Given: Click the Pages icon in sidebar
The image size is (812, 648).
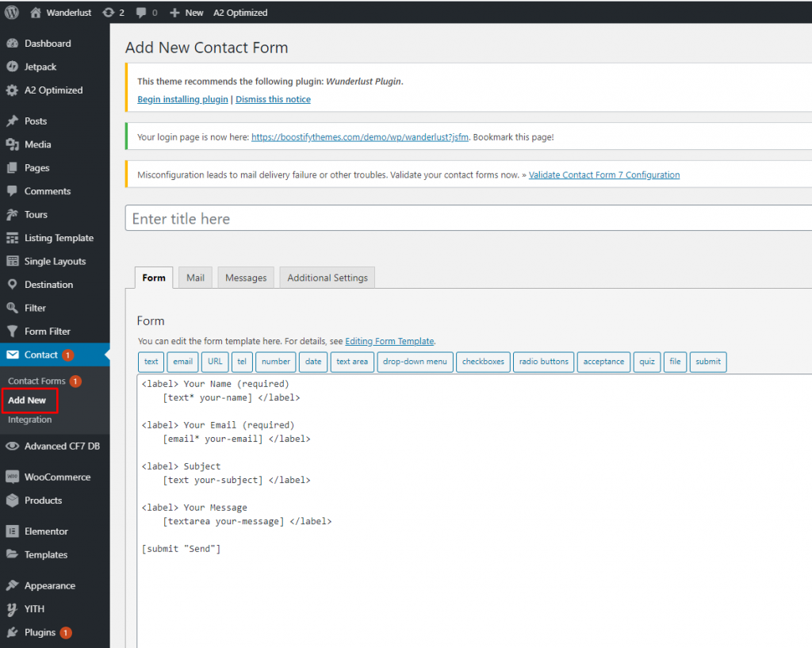Looking at the screenshot, I should pyautogui.click(x=13, y=168).
